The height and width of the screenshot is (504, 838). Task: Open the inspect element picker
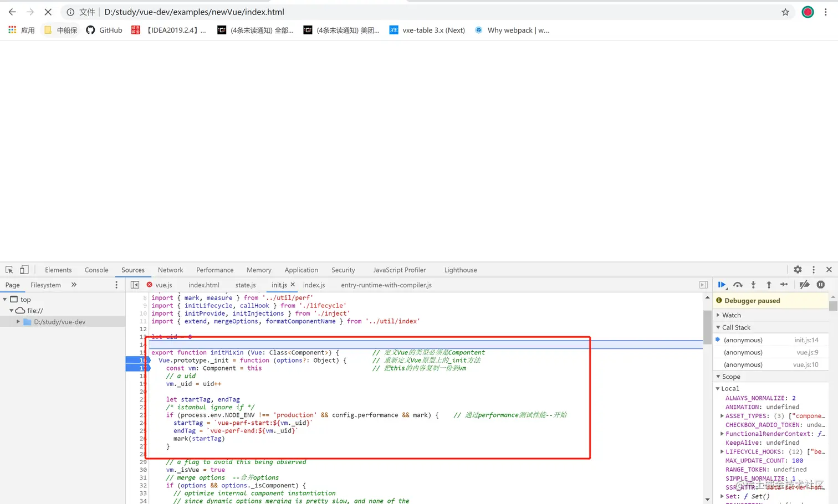(x=9, y=270)
